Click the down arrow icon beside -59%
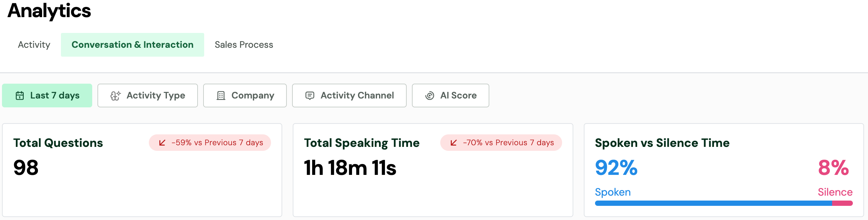 point(162,143)
